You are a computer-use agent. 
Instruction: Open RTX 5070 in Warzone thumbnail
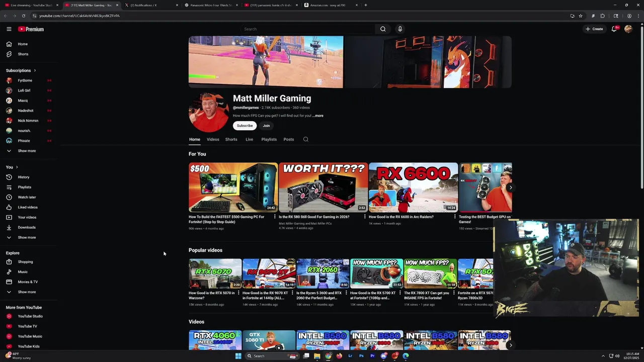215,274
